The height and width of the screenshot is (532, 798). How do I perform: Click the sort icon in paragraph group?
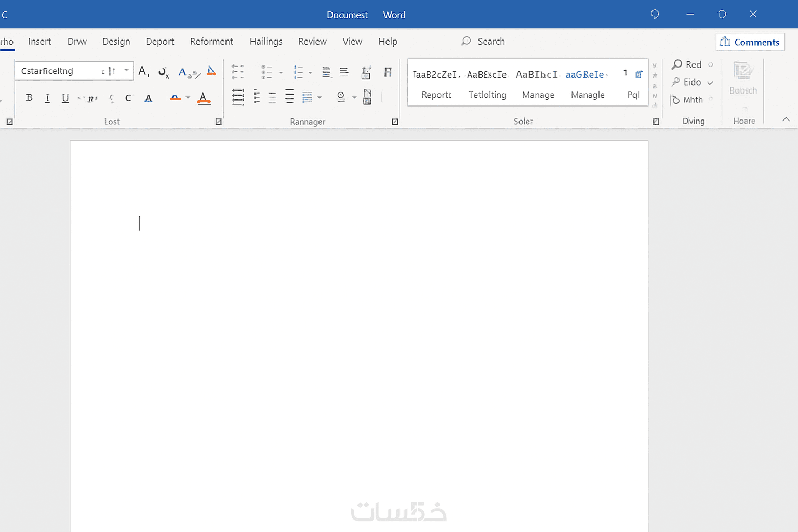tap(366, 72)
